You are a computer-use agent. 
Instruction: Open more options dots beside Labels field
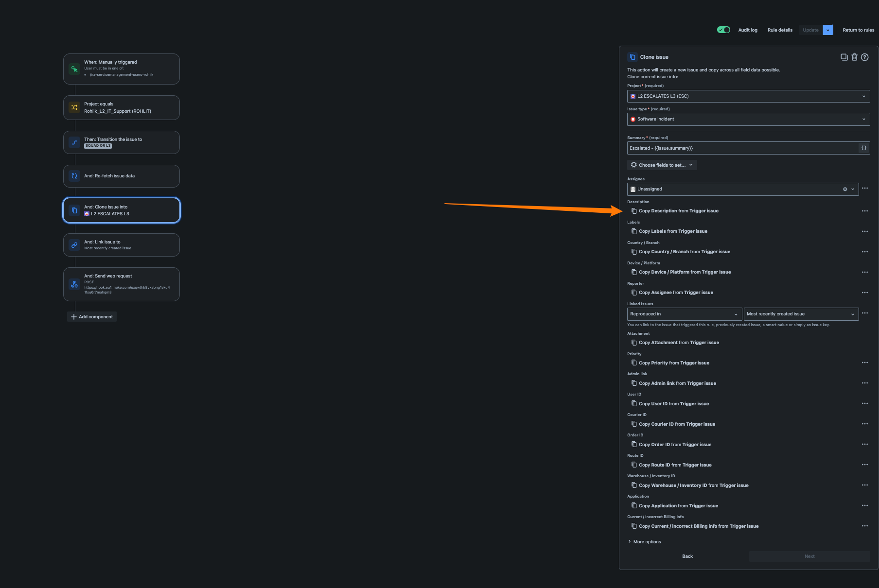click(x=865, y=231)
